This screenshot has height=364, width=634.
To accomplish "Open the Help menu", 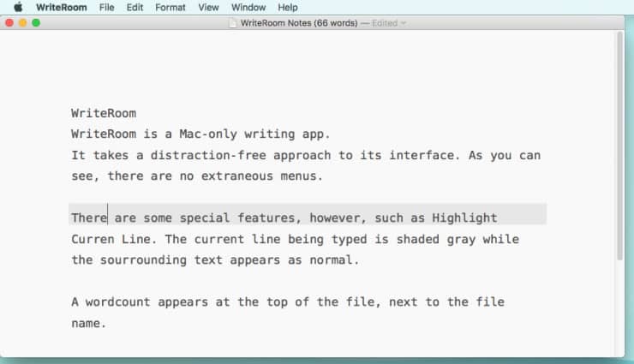I will [288, 7].
